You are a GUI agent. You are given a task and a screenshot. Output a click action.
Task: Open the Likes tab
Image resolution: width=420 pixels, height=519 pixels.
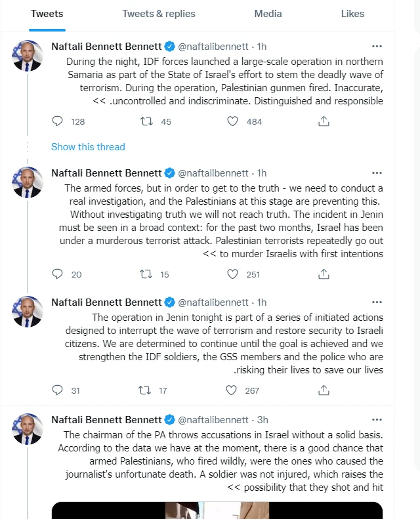352,14
